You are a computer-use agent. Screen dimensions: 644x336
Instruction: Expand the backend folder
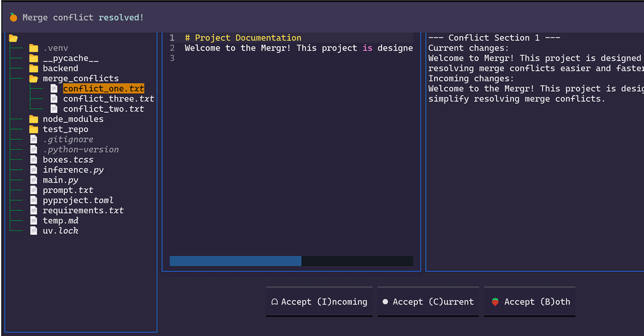(x=60, y=69)
